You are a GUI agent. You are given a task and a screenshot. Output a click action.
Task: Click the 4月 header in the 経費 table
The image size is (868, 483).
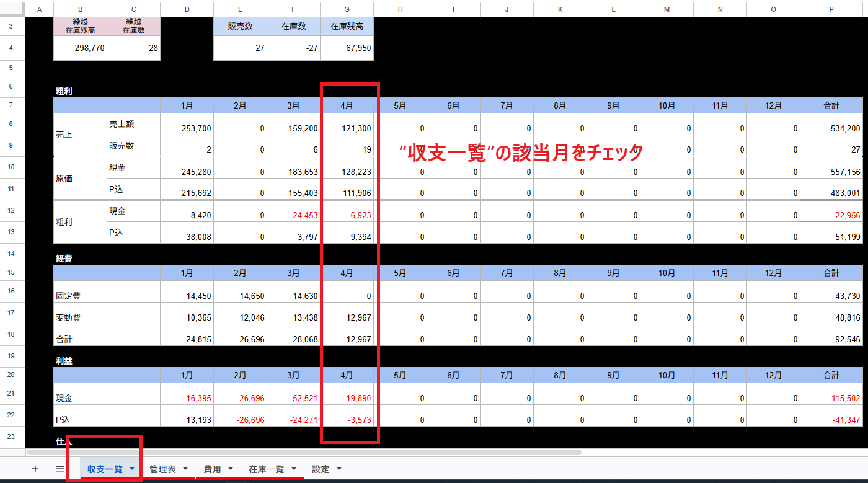pos(347,273)
